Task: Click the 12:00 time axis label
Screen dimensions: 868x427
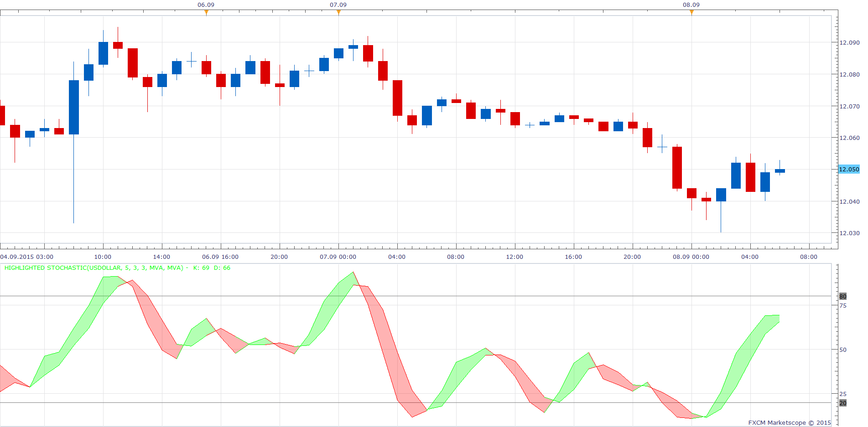Action: pyautogui.click(x=515, y=257)
